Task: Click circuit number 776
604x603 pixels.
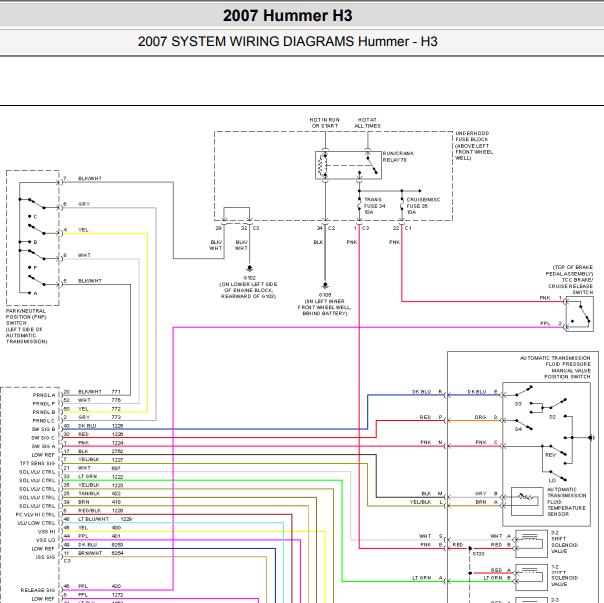Action: click(116, 400)
